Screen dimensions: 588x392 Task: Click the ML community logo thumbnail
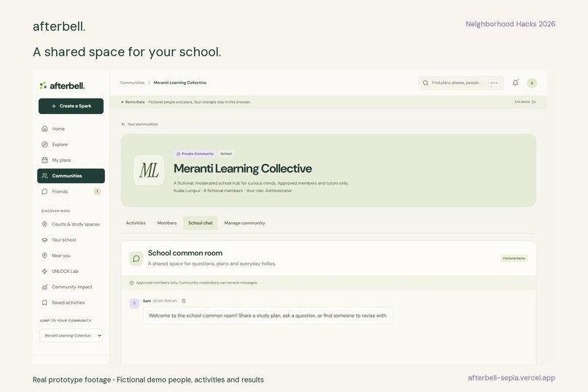(x=149, y=170)
